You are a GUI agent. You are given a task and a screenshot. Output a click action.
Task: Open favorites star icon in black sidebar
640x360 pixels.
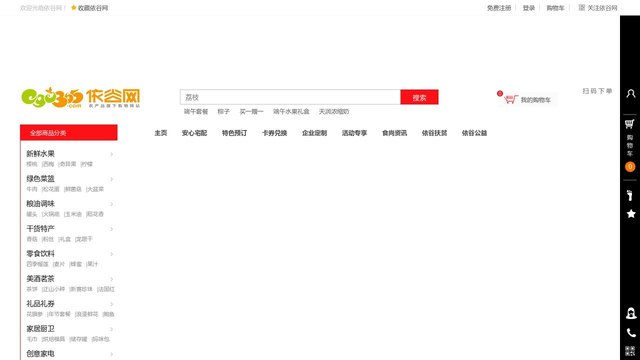coord(631,214)
